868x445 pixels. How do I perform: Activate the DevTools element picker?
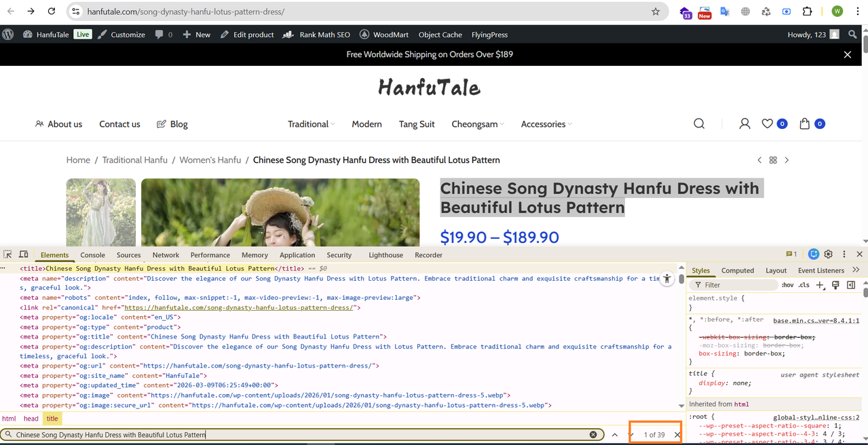8,254
